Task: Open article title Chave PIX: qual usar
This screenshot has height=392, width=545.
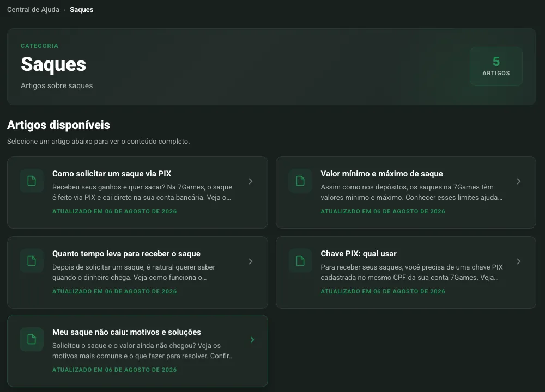Action: click(x=359, y=254)
